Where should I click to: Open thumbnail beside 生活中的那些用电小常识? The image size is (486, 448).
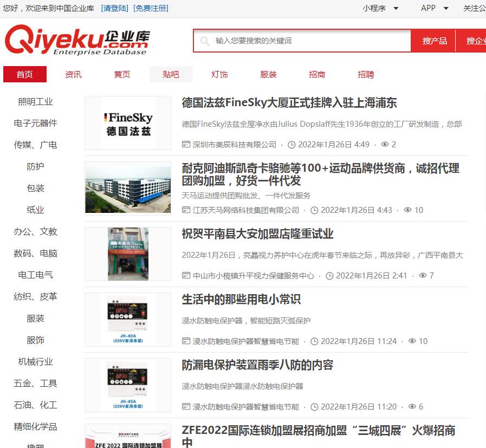pos(128,320)
